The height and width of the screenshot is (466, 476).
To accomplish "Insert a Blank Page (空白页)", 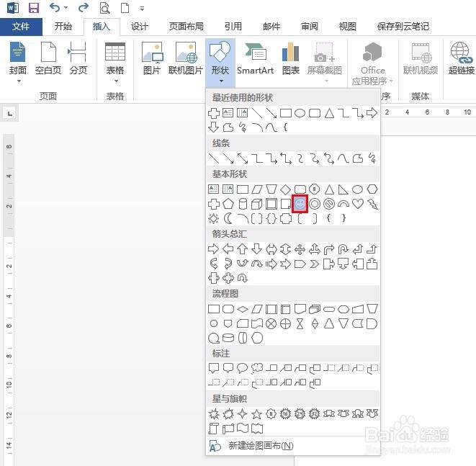I will [48, 58].
